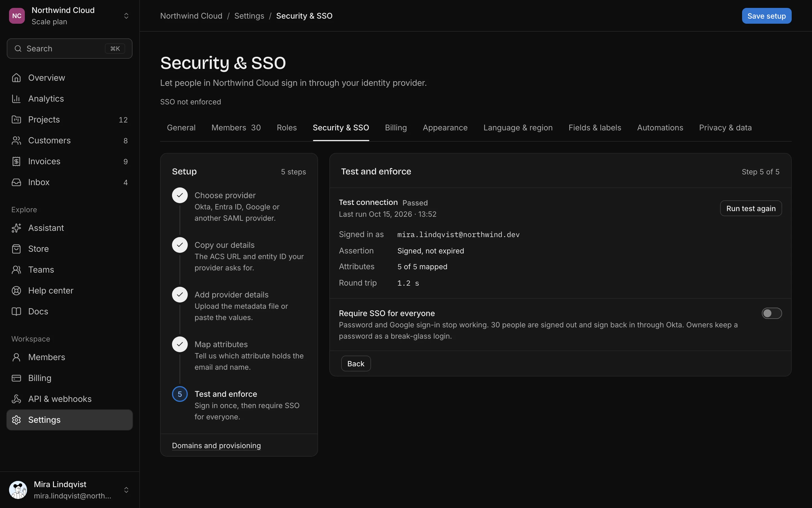Open the Appearance tab
Viewport: 812px width, 508px height.
coord(445,128)
